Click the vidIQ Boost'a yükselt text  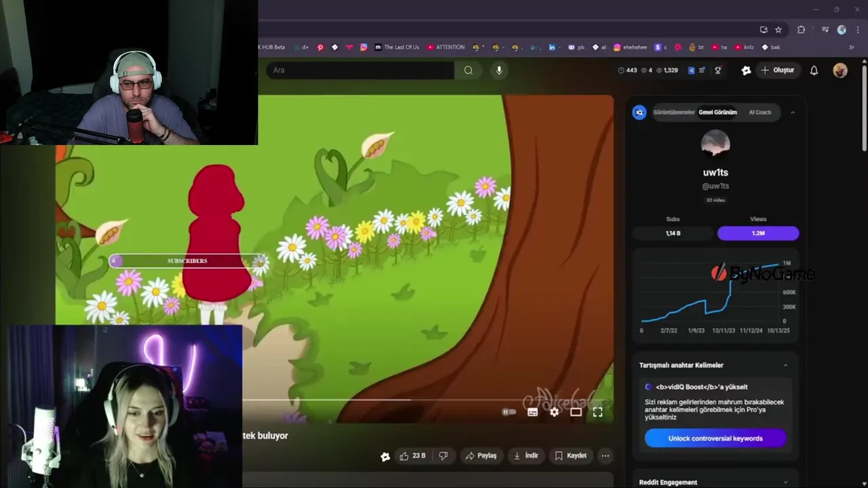point(701,387)
